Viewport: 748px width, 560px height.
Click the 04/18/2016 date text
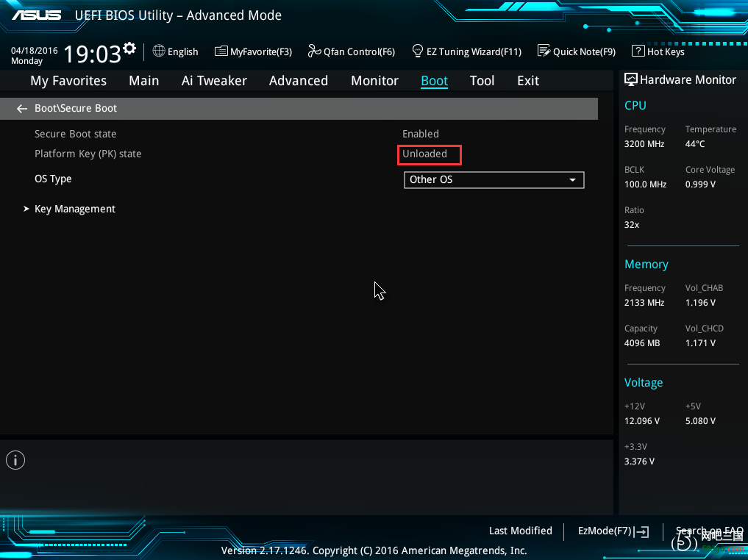tap(35, 51)
